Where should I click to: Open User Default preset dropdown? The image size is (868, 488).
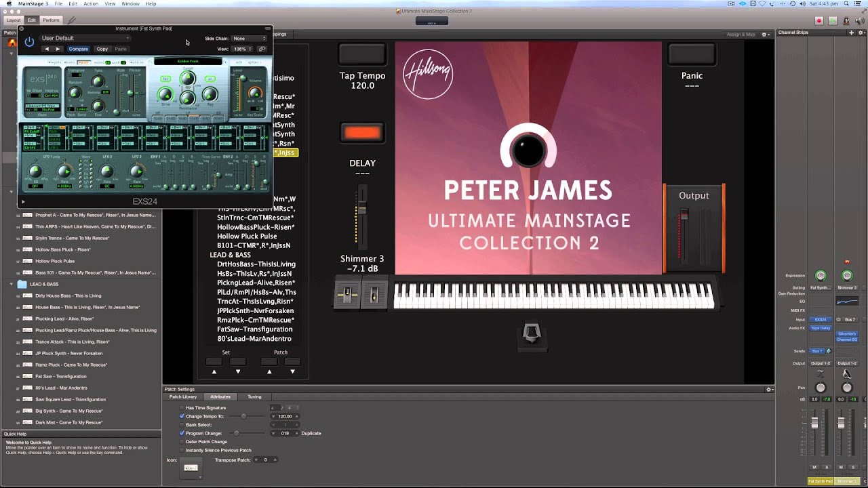84,38
